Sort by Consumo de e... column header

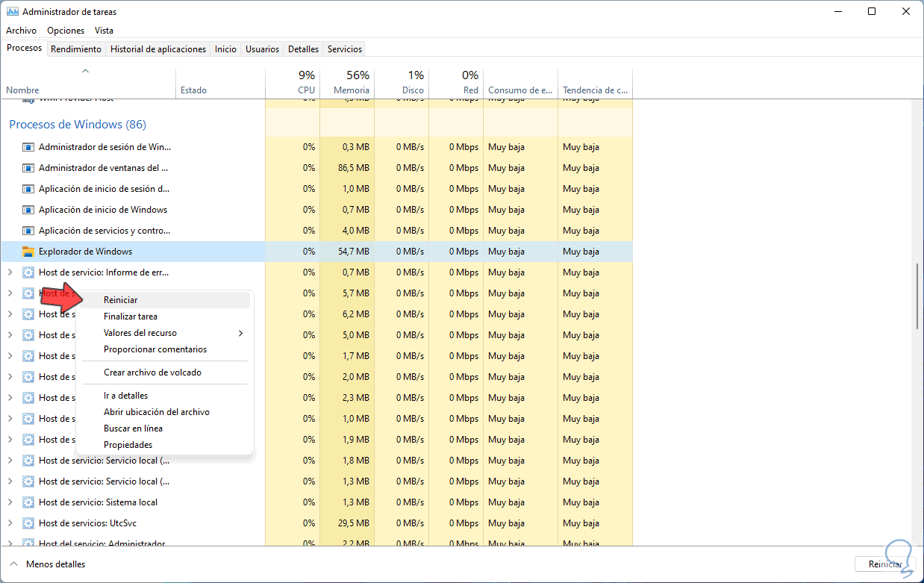tap(521, 83)
